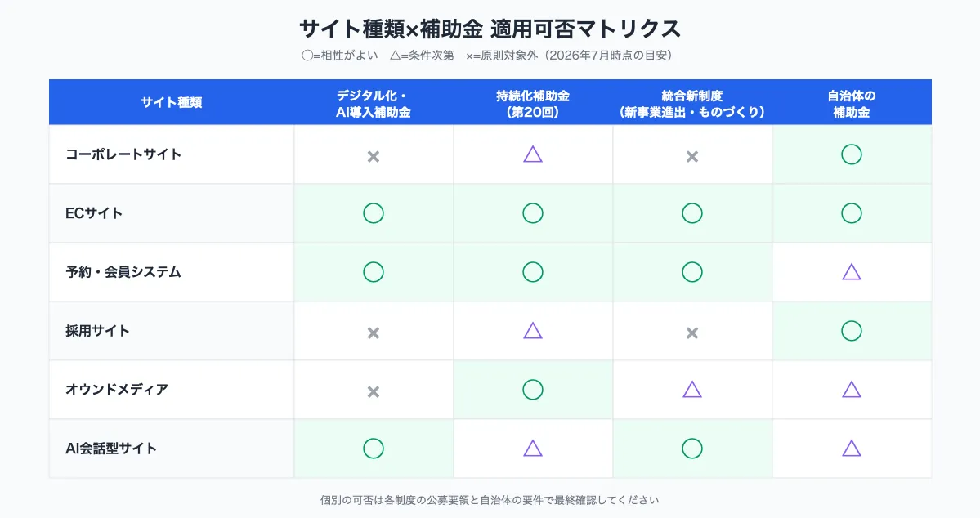The height and width of the screenshot is (518, 980).
Task: Click the triangle for AI会話型サイト under 持続化補助金
Action: [532, 448]
